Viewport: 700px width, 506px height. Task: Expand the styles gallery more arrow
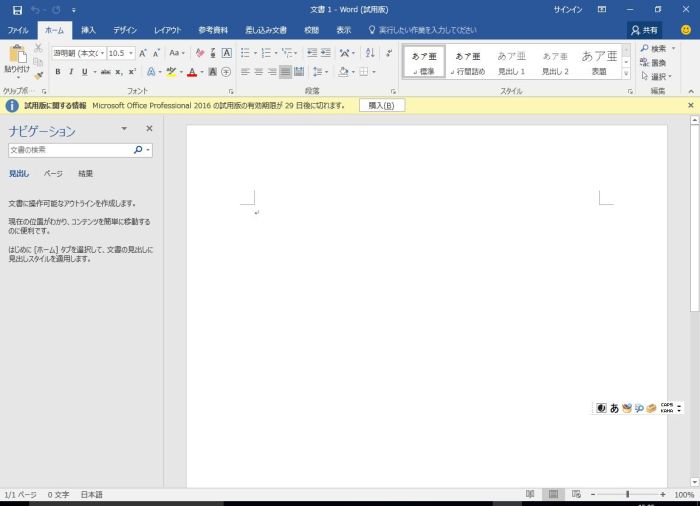pos(626,74)
